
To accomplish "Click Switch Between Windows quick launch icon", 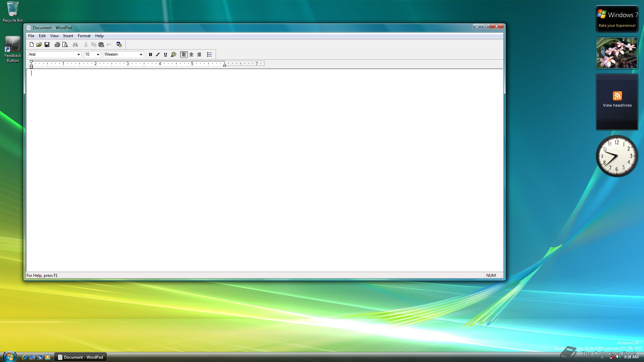I will coord(40,357).
